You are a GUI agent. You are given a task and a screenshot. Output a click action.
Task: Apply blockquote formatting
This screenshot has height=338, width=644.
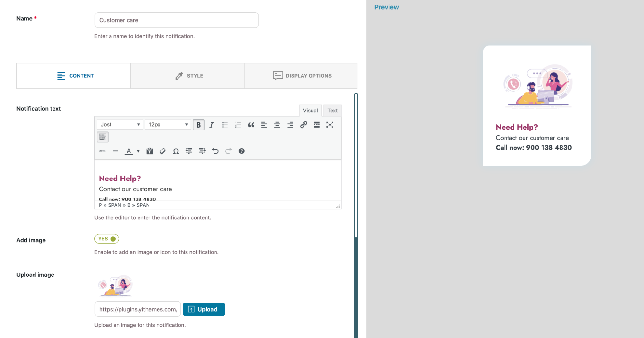tap(251, 125)
